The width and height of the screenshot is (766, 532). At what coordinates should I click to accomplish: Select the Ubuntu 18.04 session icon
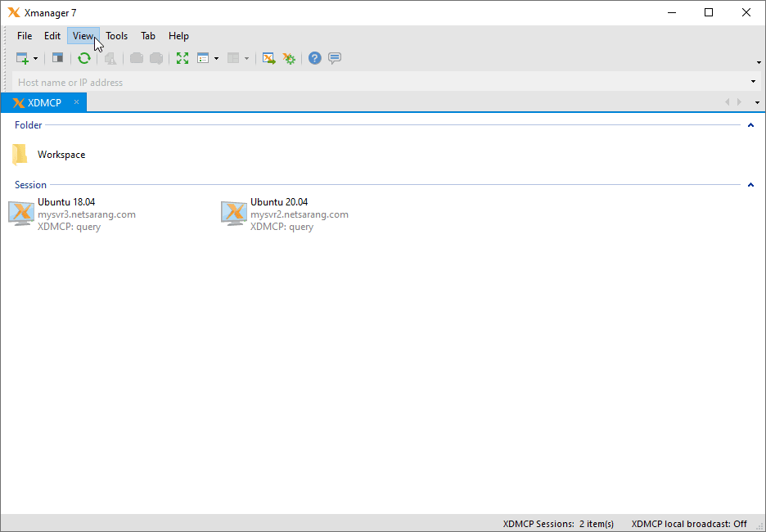pyautogui.click(x=21, y=213)
